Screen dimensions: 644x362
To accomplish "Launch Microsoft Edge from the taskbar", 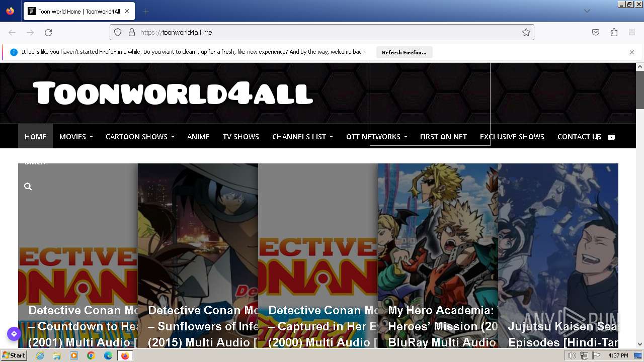I will point(108,355).
